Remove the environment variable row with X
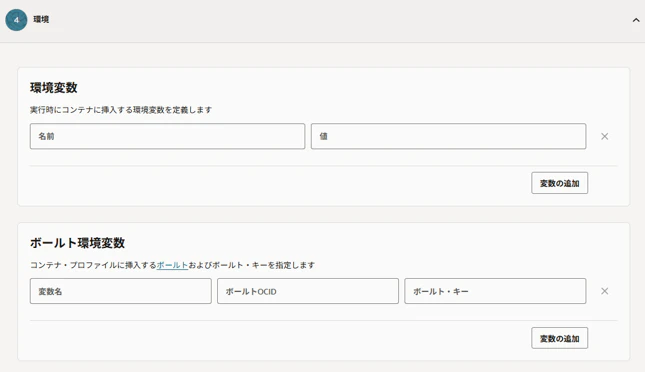Viewport: 645px width, 372px height. click(x=604, y=136)
